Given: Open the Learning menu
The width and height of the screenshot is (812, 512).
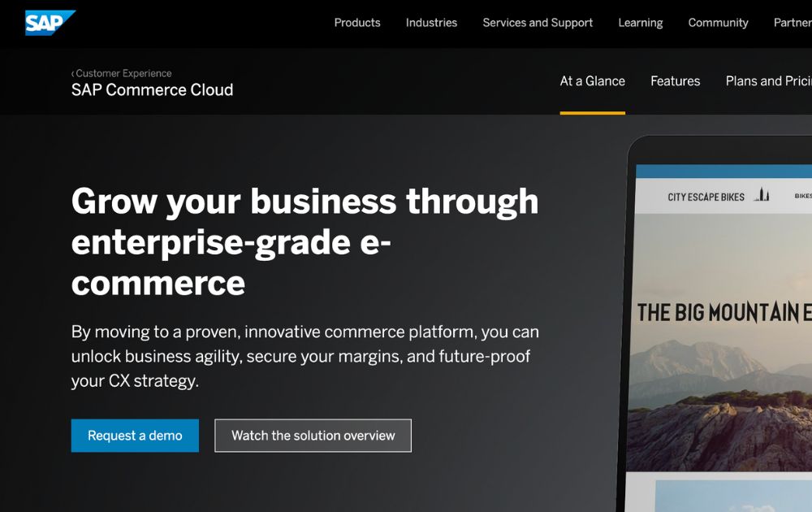Looking at the screenshot, I should click(640, 23).
